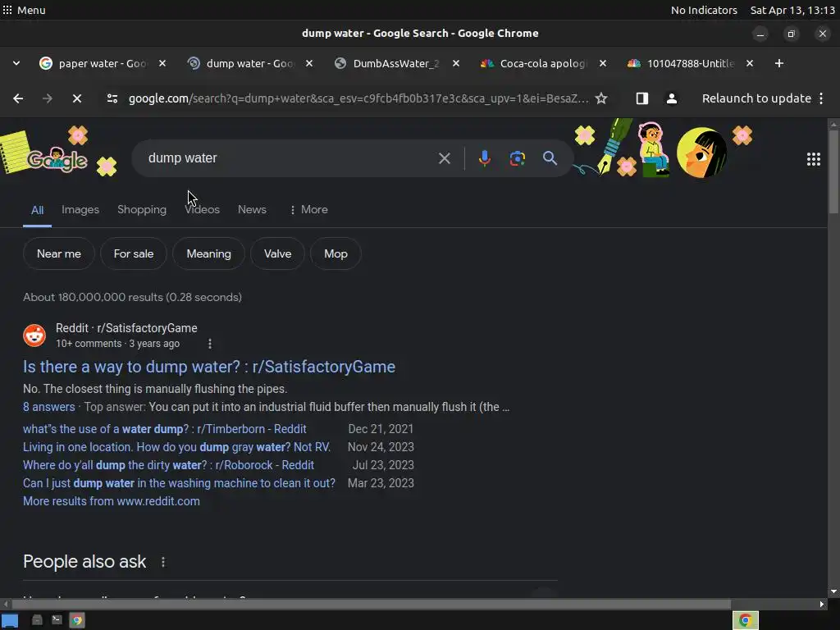
Task: Switch to the 101047888-Untitled tab
Action: tap(689, 63)
